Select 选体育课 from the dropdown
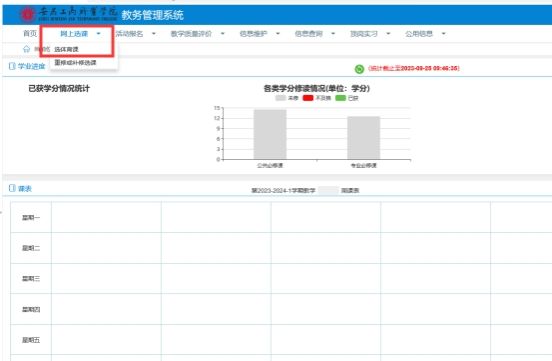552x361 pixels. [67, 49]
